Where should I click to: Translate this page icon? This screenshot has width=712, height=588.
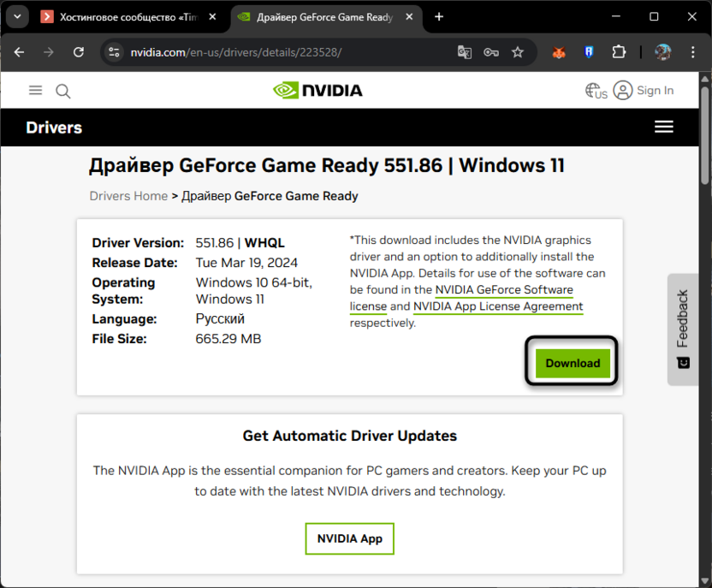(x=465, y=53)
